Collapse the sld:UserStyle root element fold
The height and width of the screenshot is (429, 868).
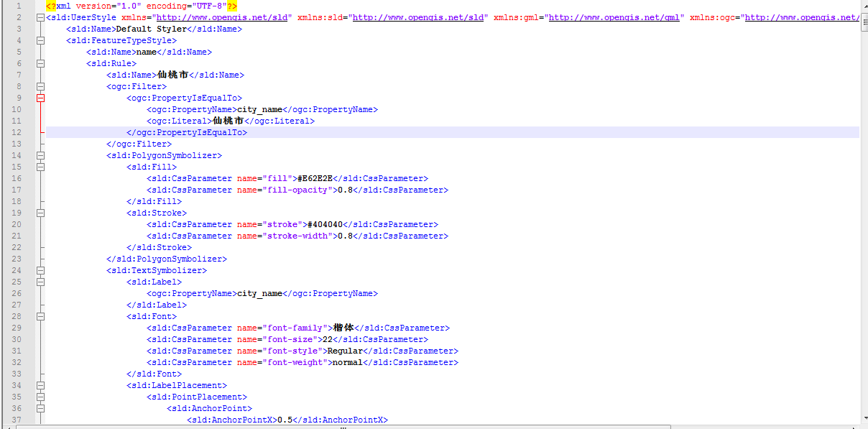(40, 17)
